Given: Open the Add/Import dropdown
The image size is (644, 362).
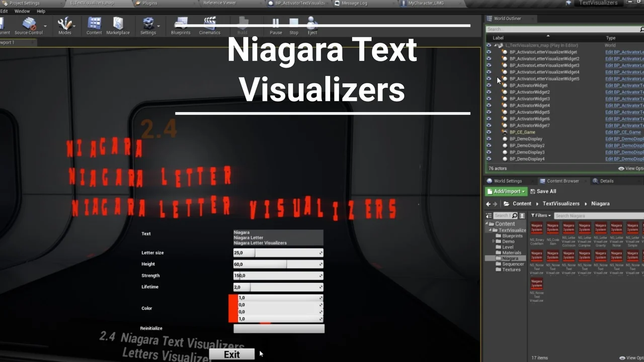Looking at the screenshot, I should coord(506,192).
